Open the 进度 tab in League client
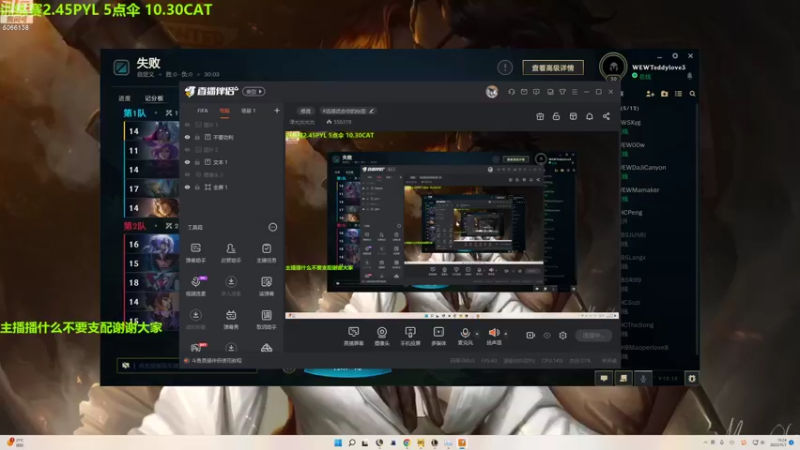Image resolution: width=800 pixels, height=450 pixels. tap(124, 98)
